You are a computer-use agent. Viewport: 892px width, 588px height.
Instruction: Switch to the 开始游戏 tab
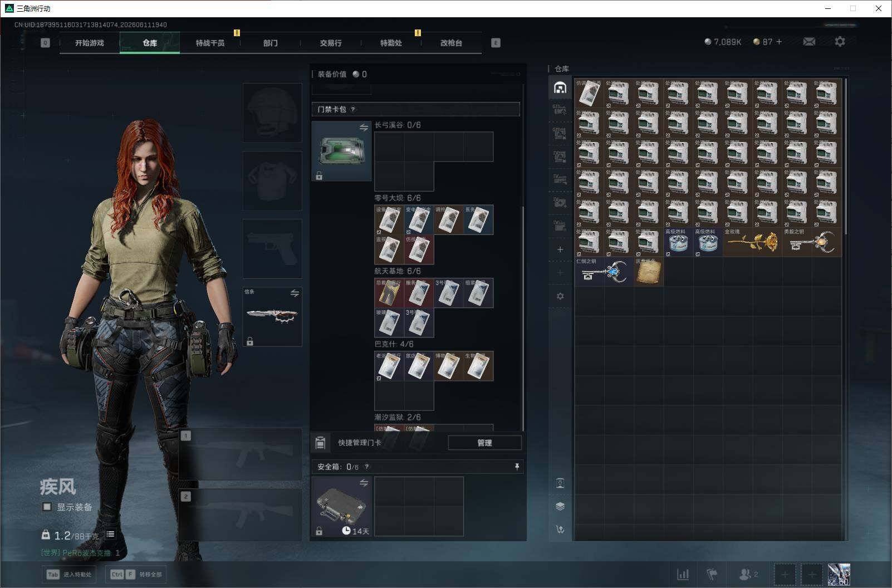90,43
